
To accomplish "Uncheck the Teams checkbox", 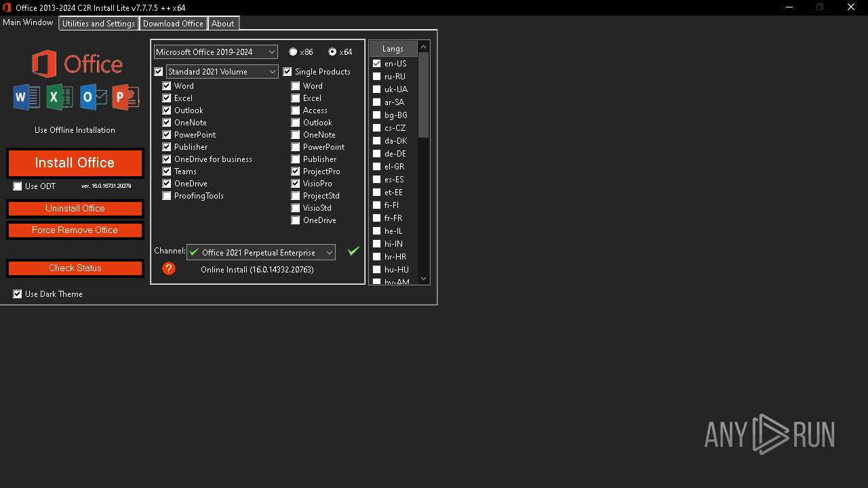I will coord(167,171).
